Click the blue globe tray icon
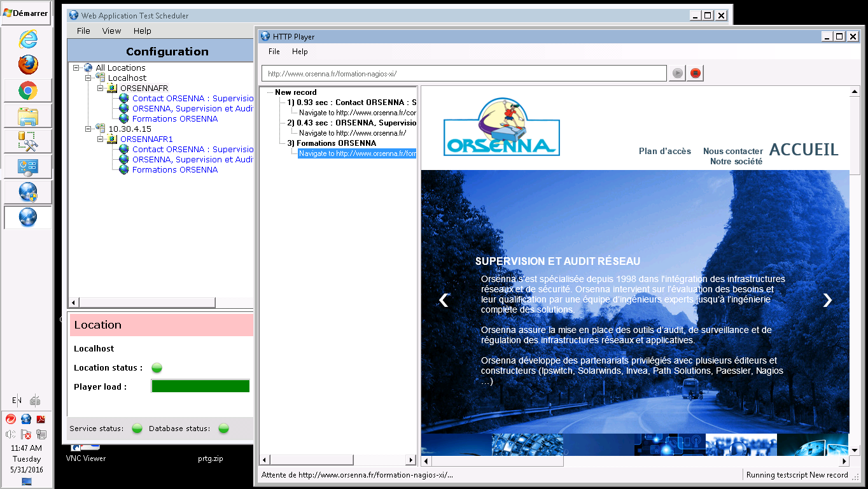This screenshot has width=868, height=489. click(26, 419)
